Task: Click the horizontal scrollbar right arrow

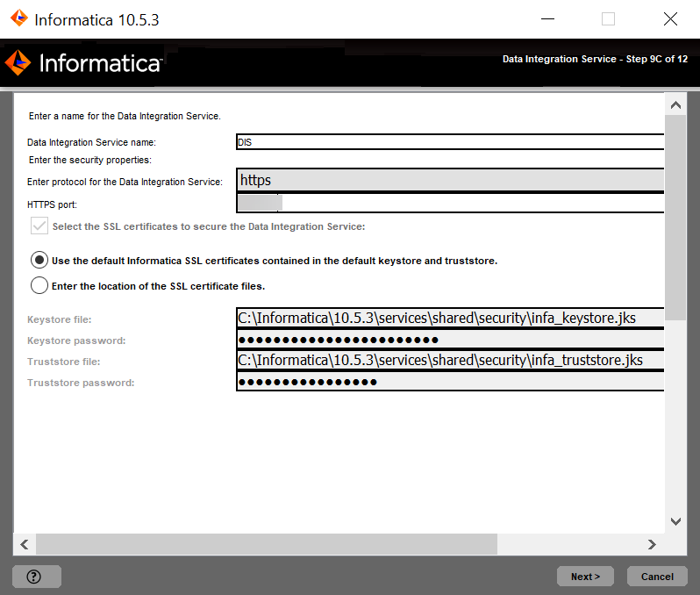Action: click(652, 544)
